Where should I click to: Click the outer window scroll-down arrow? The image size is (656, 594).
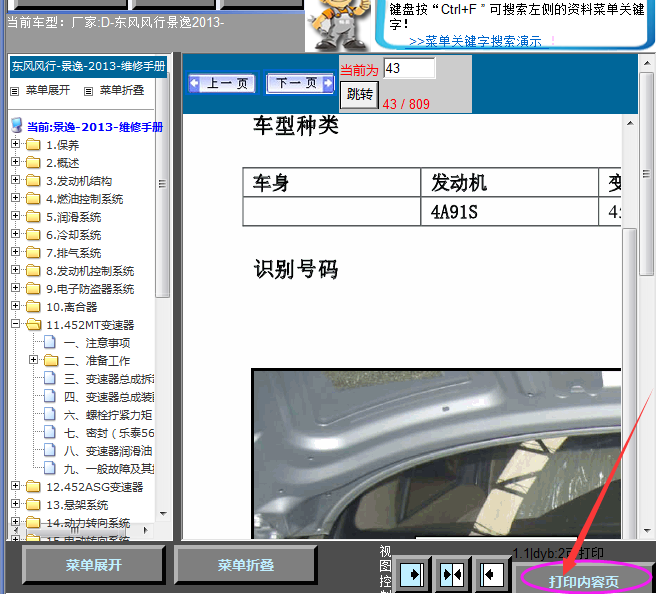647,530
